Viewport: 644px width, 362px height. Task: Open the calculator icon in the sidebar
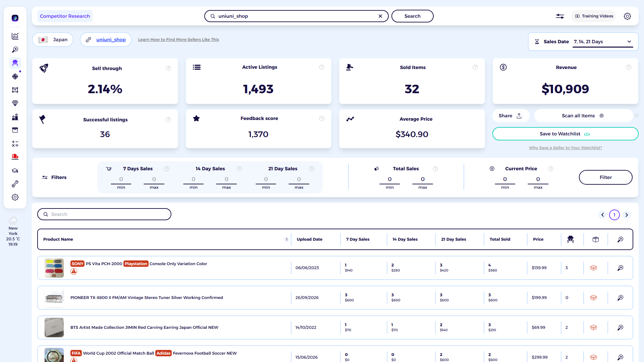(x=15, y=144)
